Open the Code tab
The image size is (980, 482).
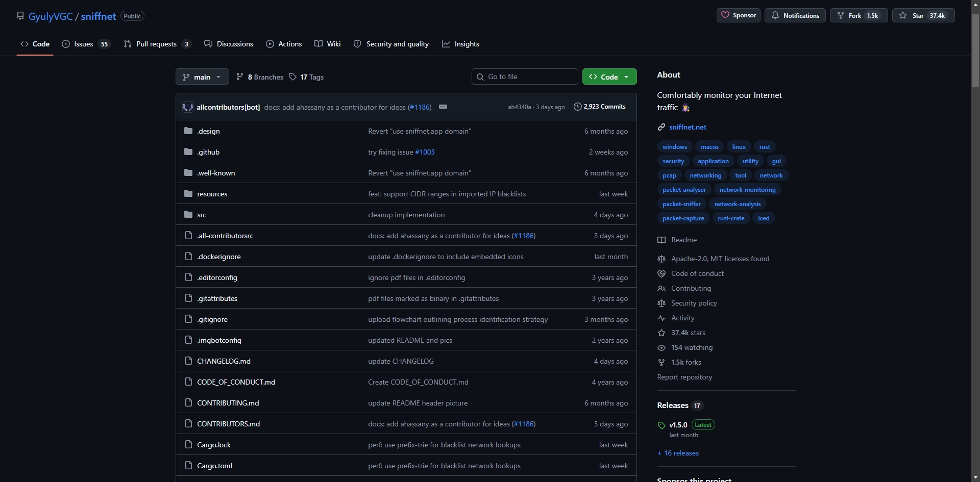point(35,44)
